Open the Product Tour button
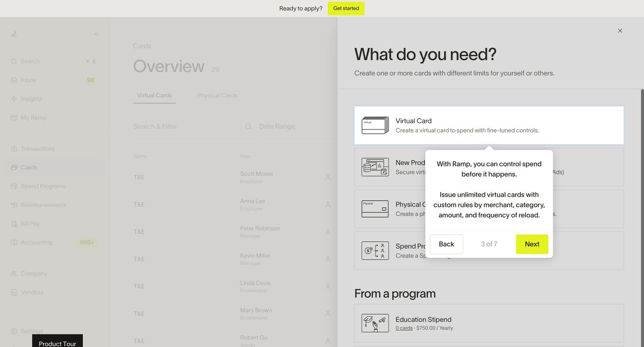Viewport: 644px width, 347px height. (57, 341)
